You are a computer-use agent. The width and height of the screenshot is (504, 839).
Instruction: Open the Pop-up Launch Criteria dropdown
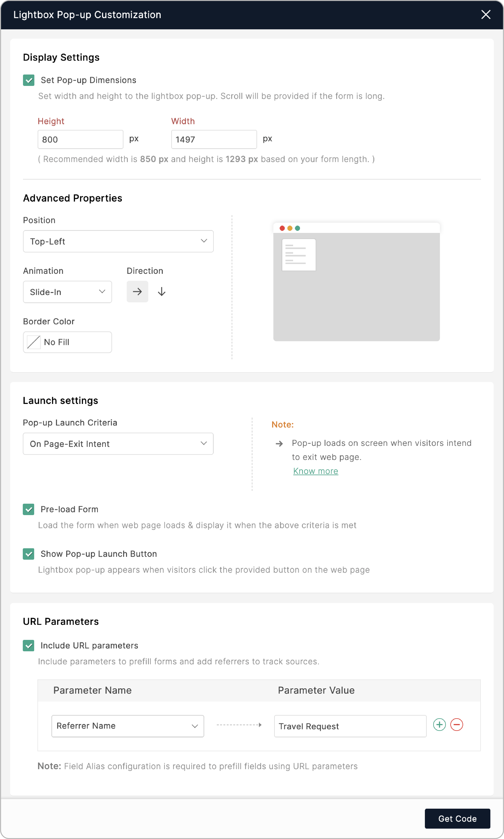point(118,444)
